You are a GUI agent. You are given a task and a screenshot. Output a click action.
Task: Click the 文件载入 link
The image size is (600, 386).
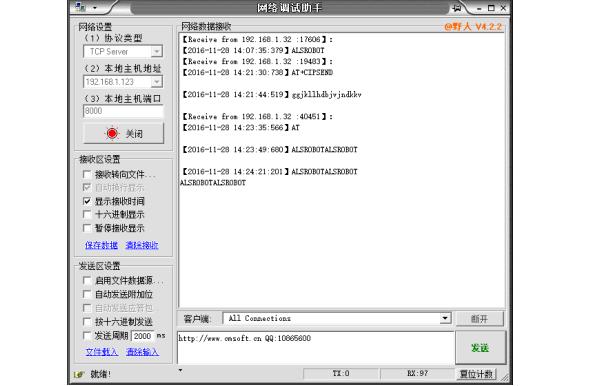click(x=101, y=352)
